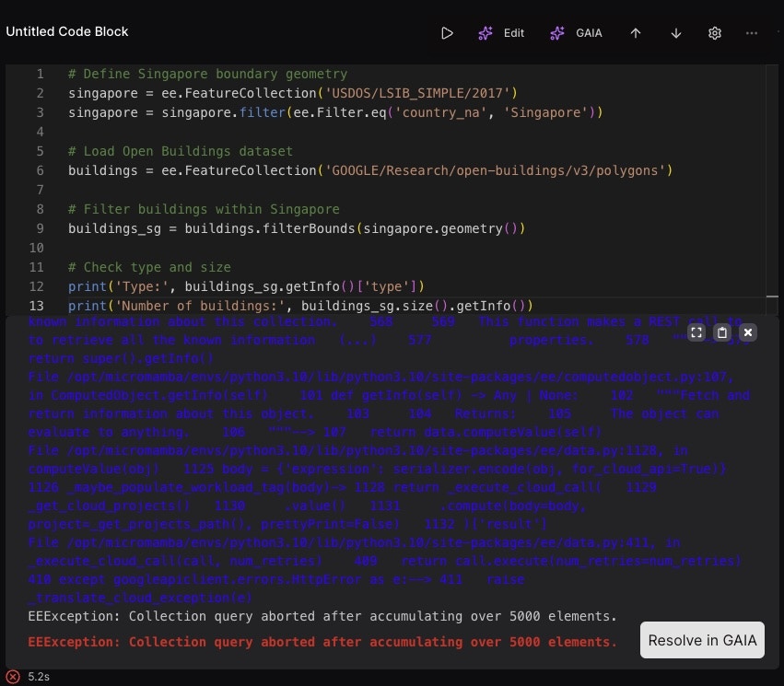This screenshot has width=784, height=686.
Task: Open the more options ellipsis menu
Action: (752, 33)
